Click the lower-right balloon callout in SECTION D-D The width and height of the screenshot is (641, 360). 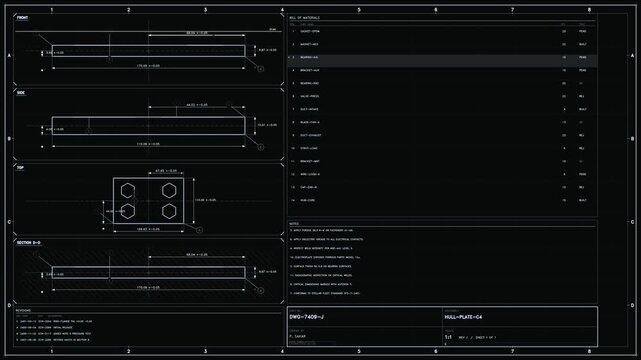[x=260, y=291]
